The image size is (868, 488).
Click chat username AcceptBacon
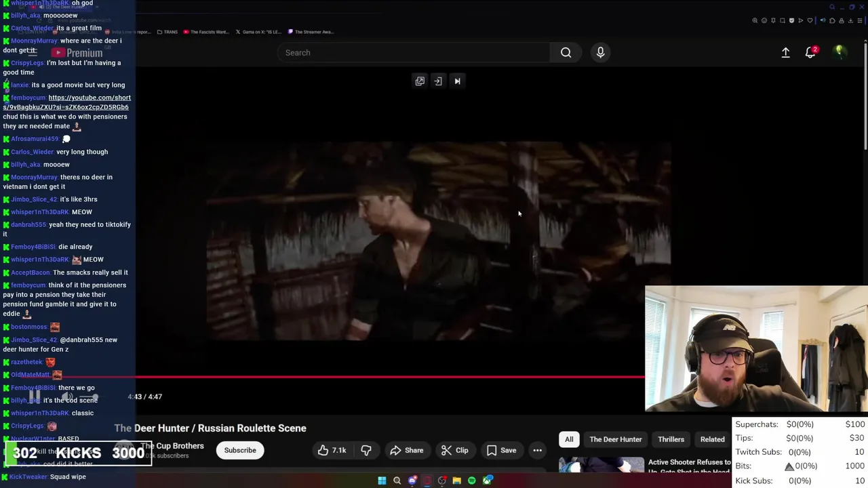31,272
